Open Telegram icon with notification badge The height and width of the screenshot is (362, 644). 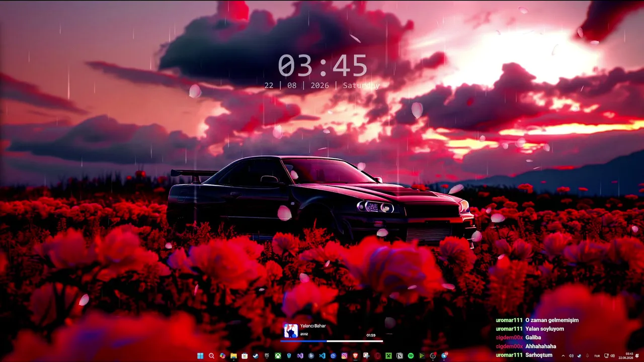coord(445,355)
